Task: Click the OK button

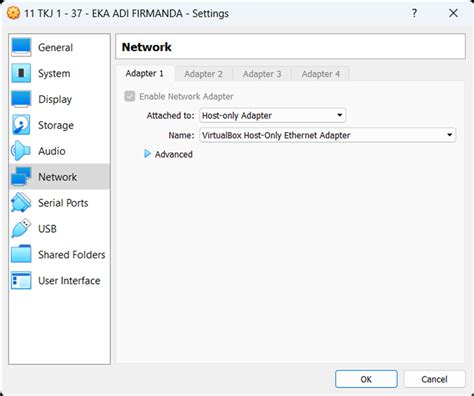Action: click(366, 379)
